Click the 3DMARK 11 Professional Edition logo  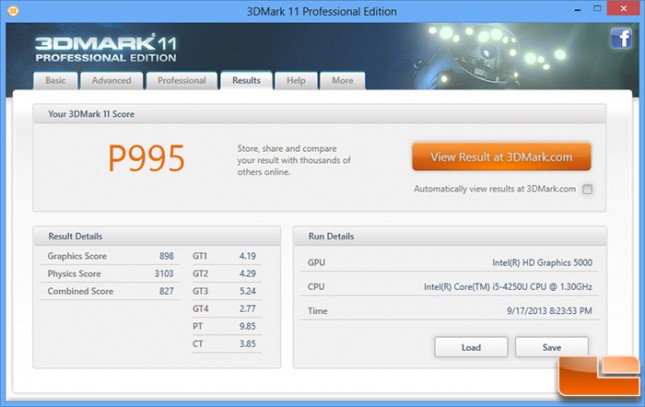tap(106, 49)
